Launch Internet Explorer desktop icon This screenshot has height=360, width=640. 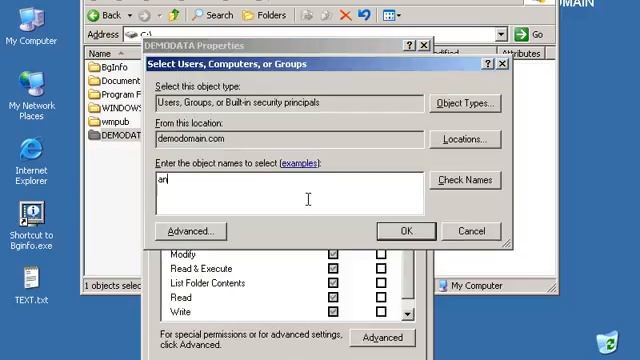point(31,161)
